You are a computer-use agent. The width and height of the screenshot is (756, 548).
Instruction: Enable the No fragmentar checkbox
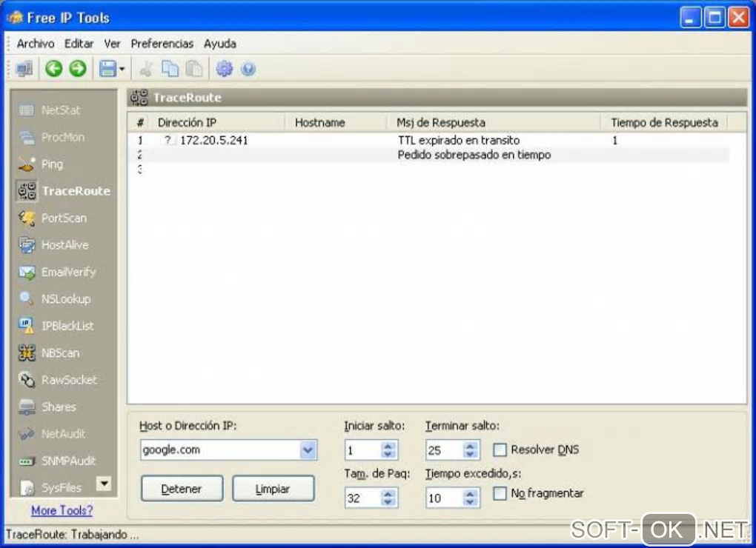coord(500,494)
